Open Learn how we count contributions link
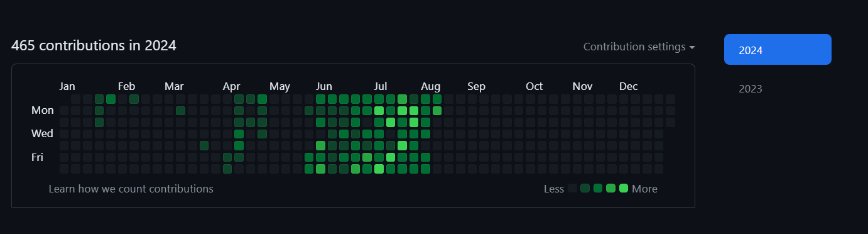 [131, 188]
